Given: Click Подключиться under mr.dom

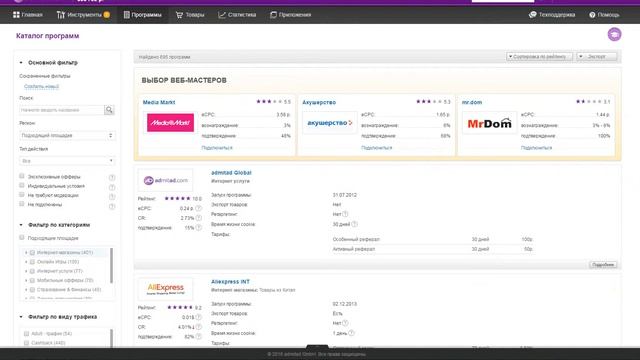Looking at the screenshot, I should pos(536,148).
